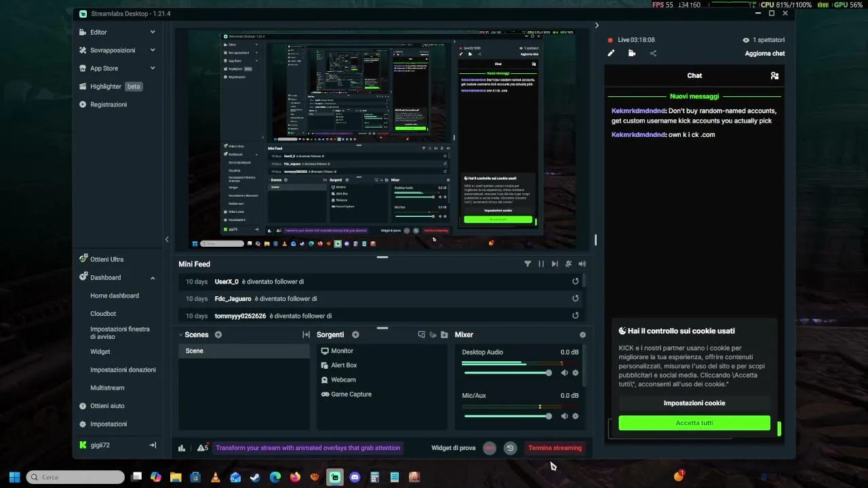Click the widget icon in Sorgenti header

[x=421, y=335]
